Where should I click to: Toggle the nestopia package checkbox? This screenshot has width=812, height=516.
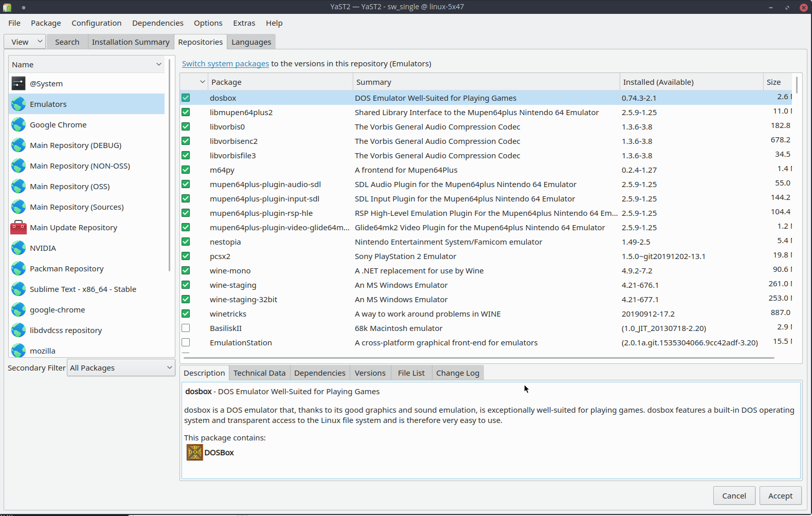click(186, 242)
